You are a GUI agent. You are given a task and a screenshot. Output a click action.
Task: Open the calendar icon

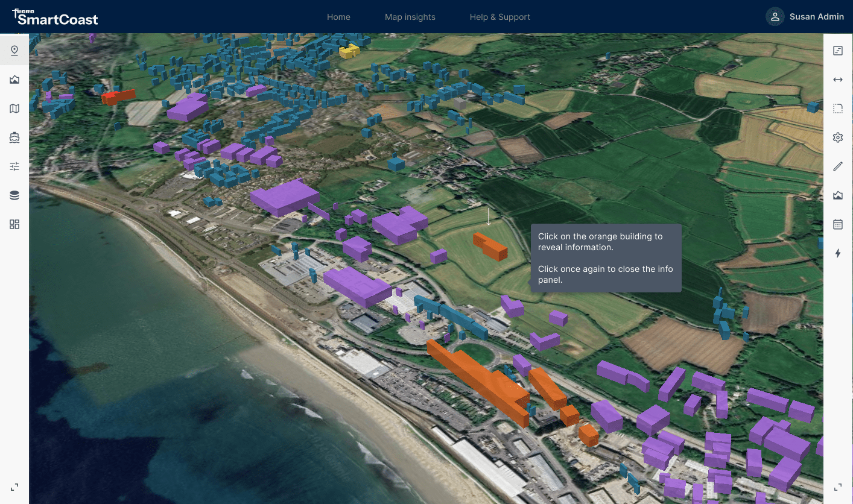point(838,224)
